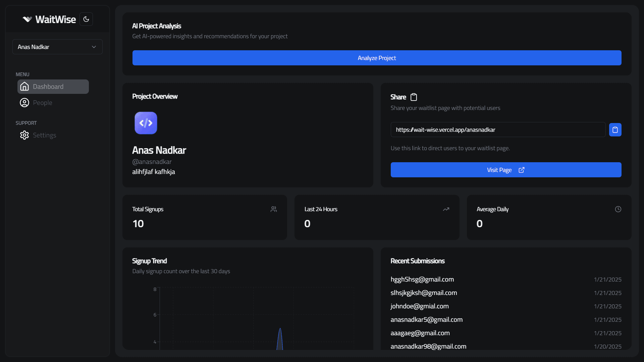The width and height of the screenshot is (644, 362).
Task: Select anasnadkar98@gmail.com submission
Action: [x=428, y=346]
